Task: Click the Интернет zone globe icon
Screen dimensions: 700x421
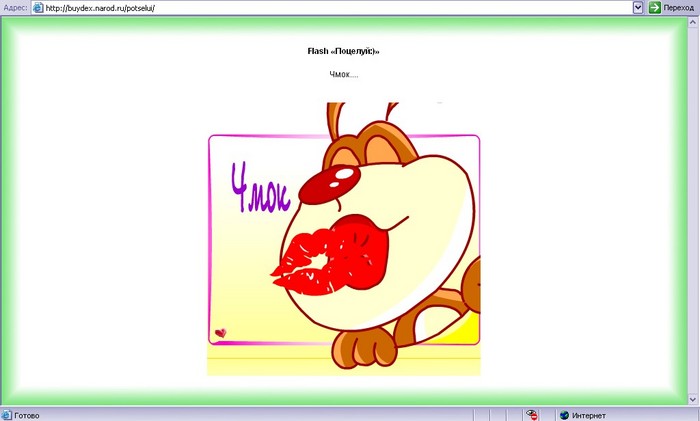Action: pyautogui.click(x=564, y=415)
